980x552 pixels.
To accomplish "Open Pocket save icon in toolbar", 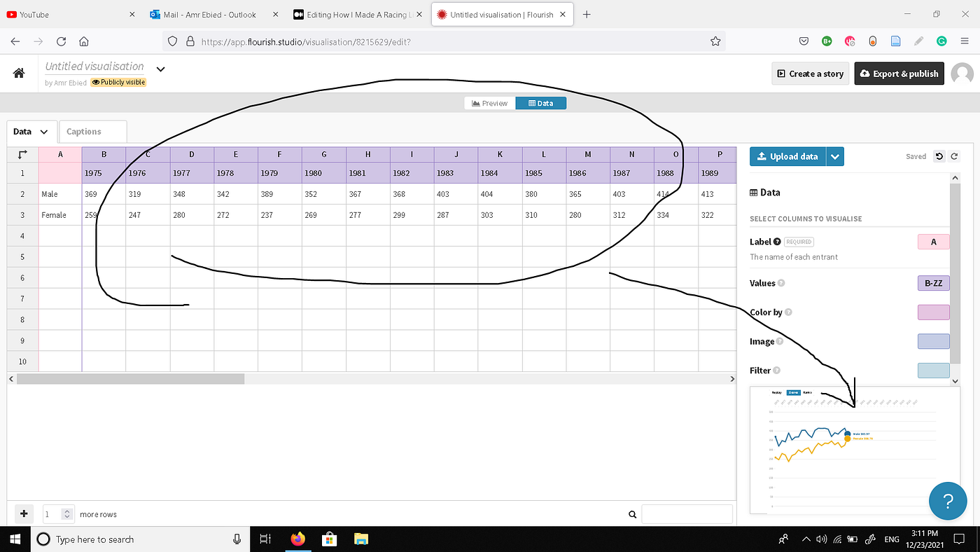I will point(805,41).
